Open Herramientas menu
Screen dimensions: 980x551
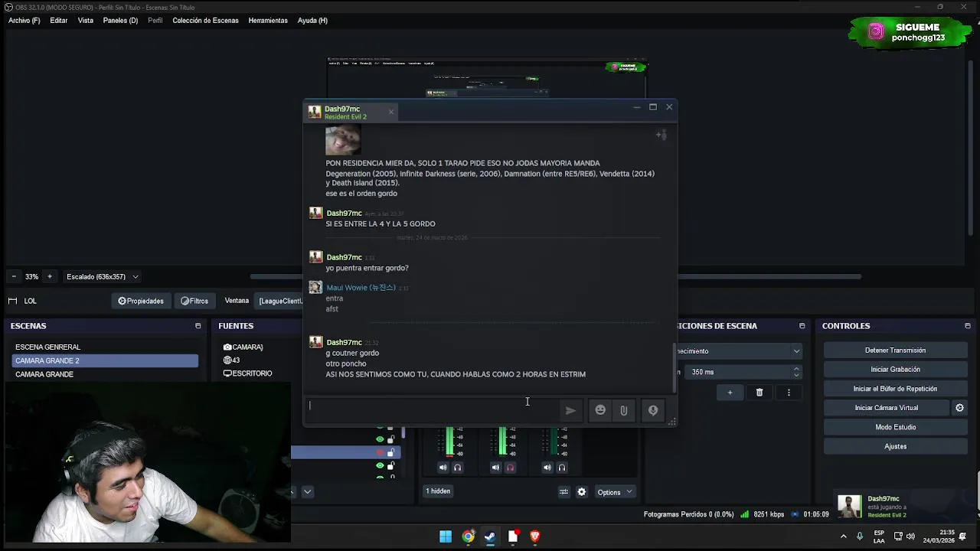(x=268, y=21)
